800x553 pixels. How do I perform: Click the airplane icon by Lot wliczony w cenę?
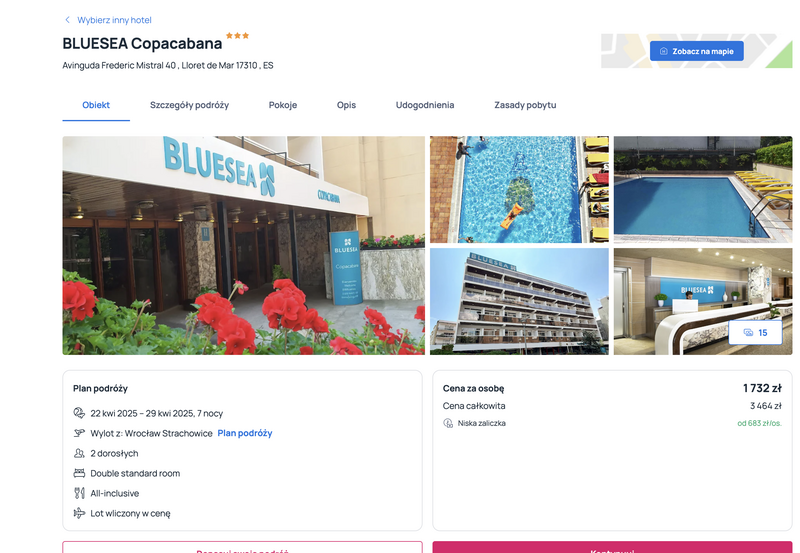tap(79, 513)
